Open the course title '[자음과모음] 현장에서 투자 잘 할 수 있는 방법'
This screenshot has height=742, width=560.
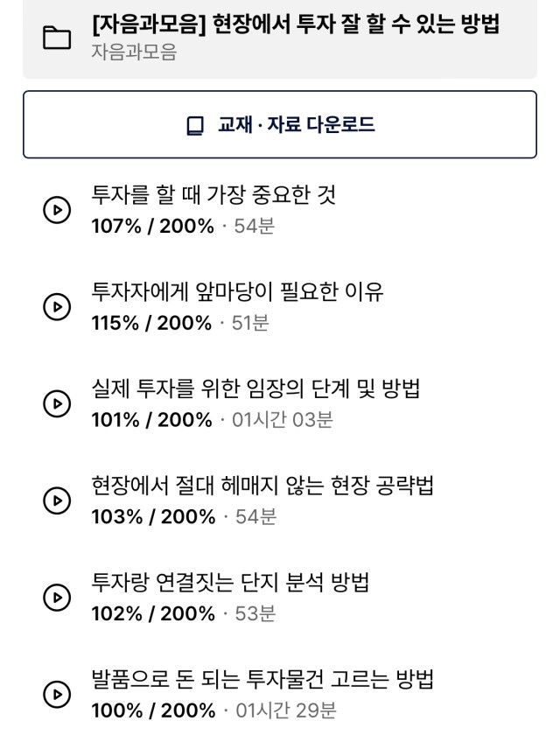pyautogui.click(x=296, y=24)
